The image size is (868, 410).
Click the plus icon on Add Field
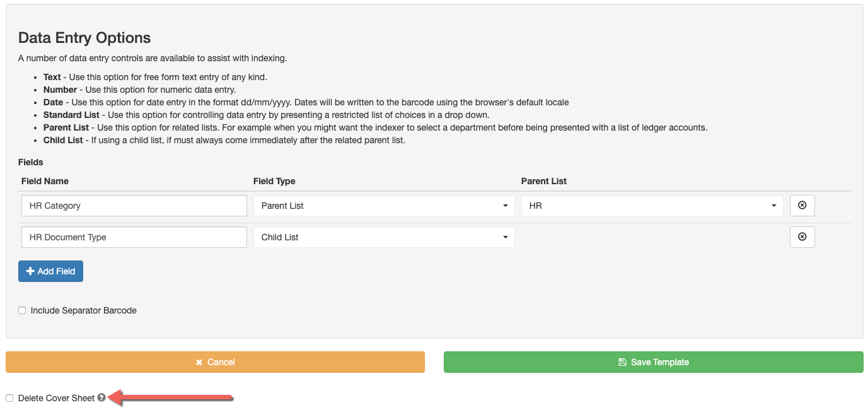click(x=30, y=271)
